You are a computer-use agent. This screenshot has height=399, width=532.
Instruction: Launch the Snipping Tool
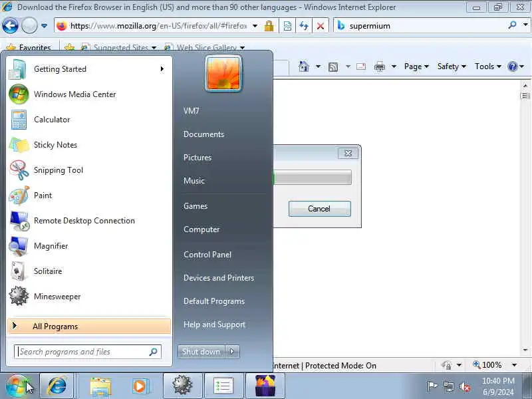tap(88, 170)
